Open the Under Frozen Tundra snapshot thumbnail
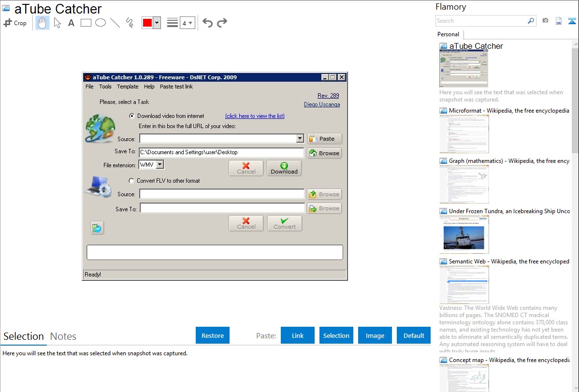579x392 pixels. click(x=464, y=234)
